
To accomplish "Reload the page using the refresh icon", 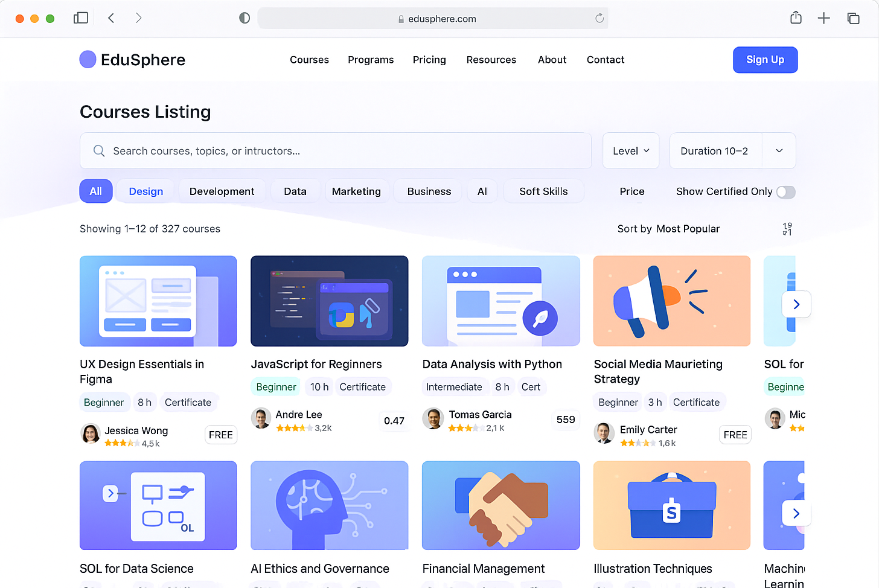I will (x=599, y=18).
